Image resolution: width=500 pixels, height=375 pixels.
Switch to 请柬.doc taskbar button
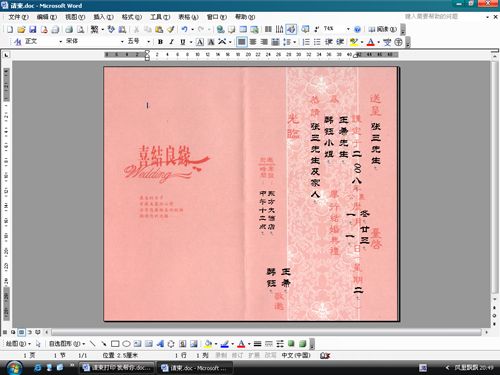pyautogui.click(x=194, y=368)
